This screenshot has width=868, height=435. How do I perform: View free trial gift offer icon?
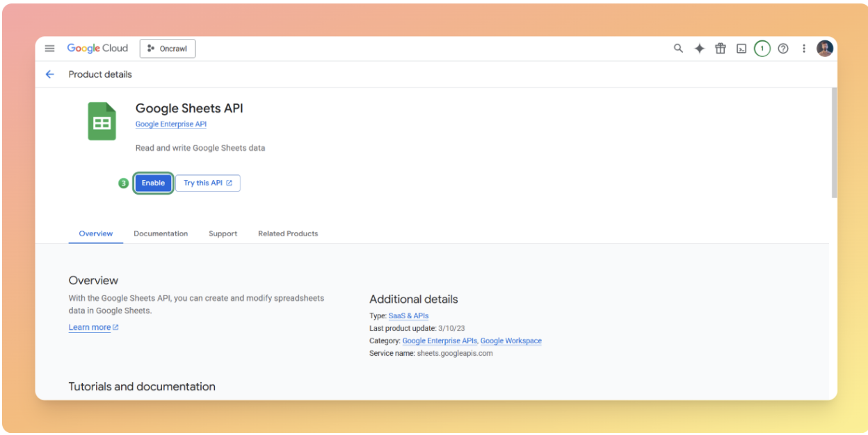(720, 48)
